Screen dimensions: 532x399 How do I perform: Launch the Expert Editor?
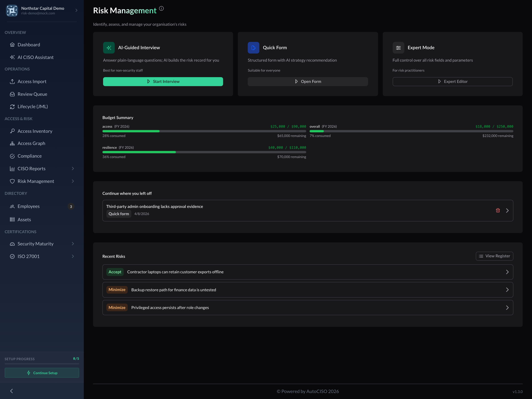click(452, 82)
